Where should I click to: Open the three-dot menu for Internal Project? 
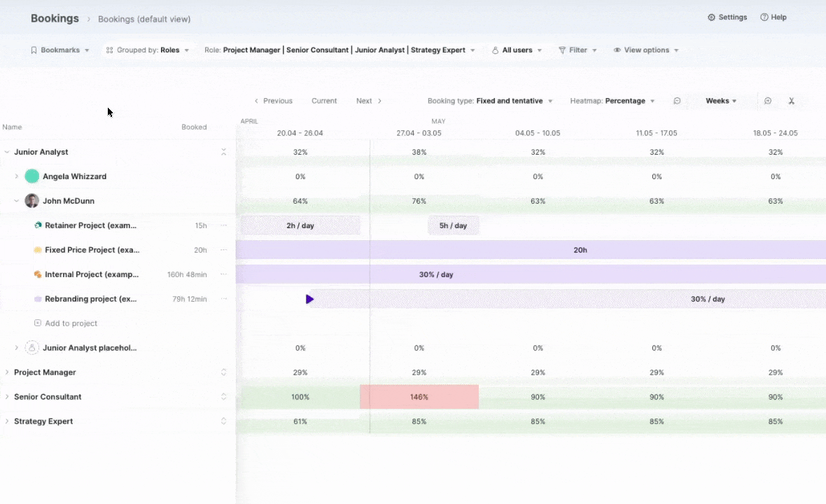[x=224, y=274]
